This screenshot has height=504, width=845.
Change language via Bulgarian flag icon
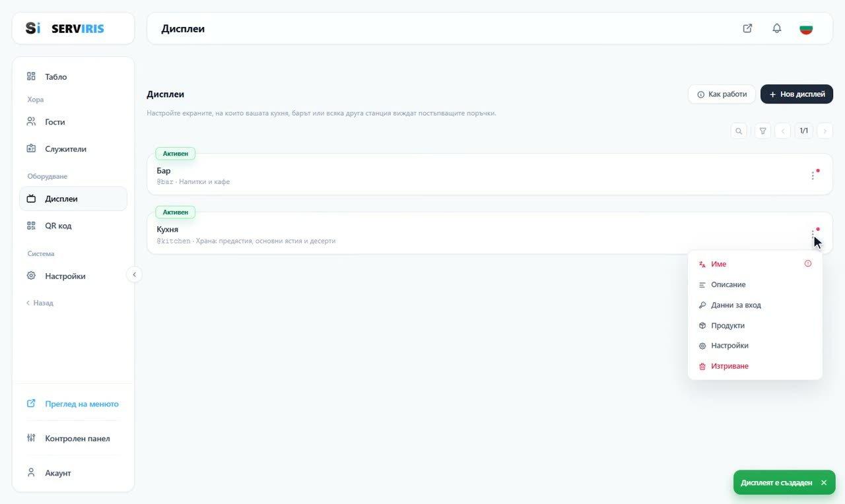point(806,28)
